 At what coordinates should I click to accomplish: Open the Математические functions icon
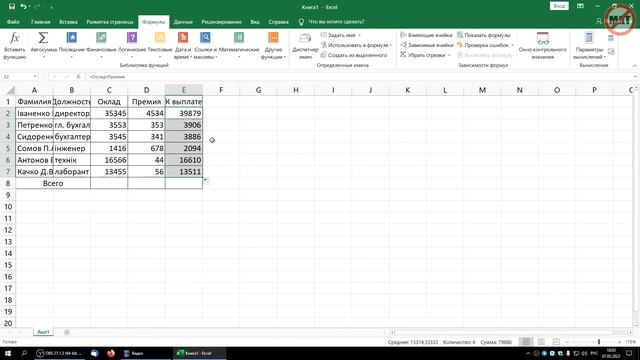click(x=239, y=38)
